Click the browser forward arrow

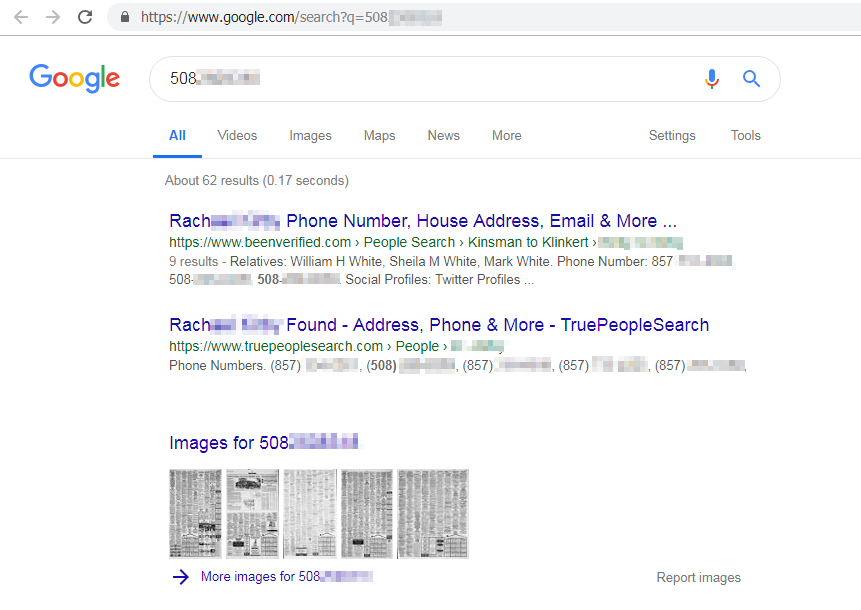point(53,17)
